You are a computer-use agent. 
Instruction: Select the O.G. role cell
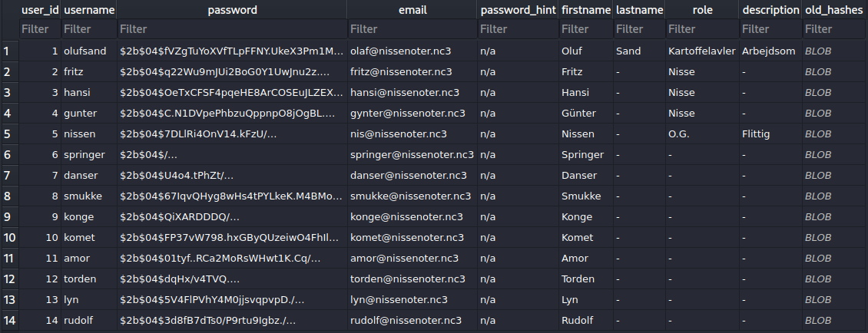[x=681, y=134]
